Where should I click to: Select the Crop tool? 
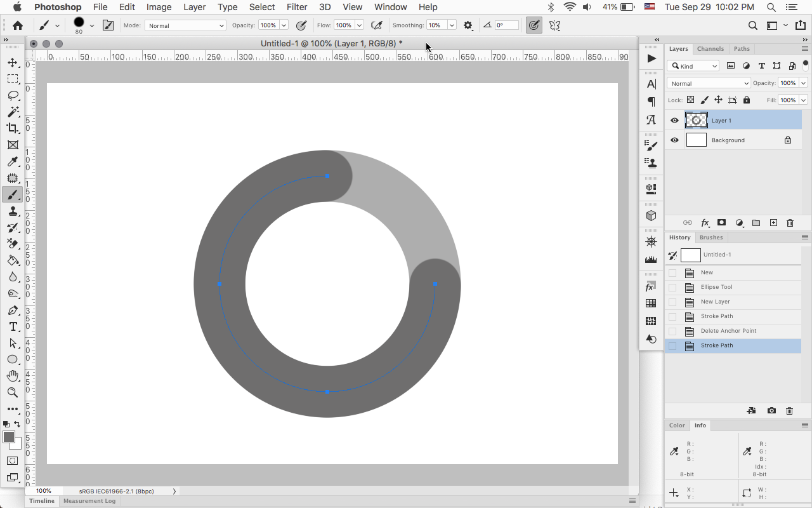13,128
